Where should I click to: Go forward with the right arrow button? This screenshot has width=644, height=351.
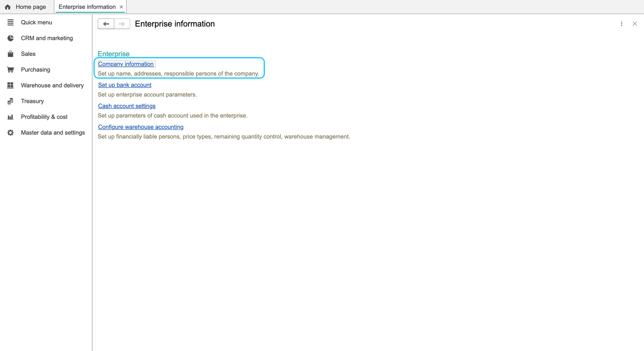pos(122,24)
